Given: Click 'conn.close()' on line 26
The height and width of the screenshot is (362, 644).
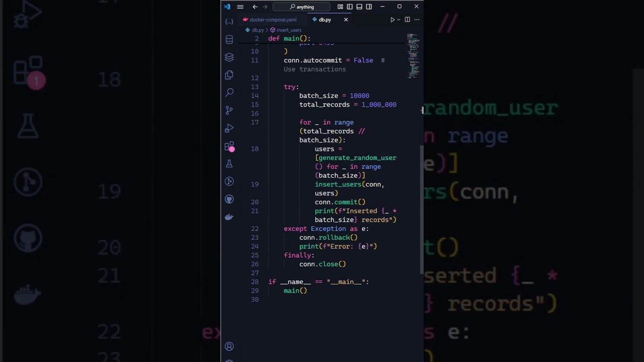Looking at the screenshot, I should (x=323, y=264).
